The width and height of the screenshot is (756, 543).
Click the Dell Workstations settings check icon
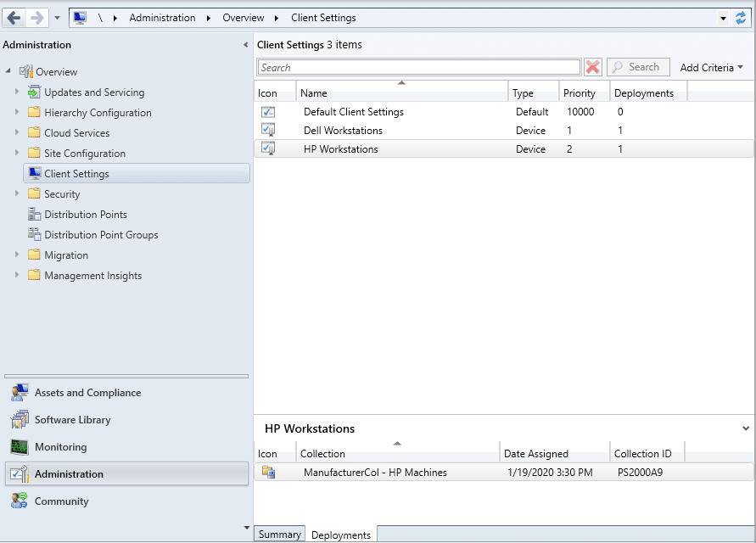tap(268, 130)
